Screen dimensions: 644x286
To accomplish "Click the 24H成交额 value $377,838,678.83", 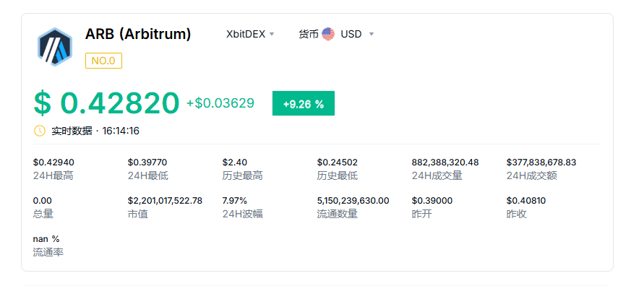I will coord(541,162).
